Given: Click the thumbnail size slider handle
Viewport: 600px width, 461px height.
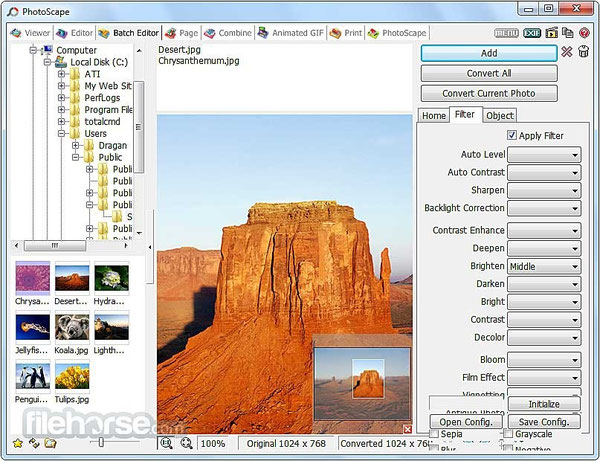Looking at the screenshot, I should [x=101, y=442].
